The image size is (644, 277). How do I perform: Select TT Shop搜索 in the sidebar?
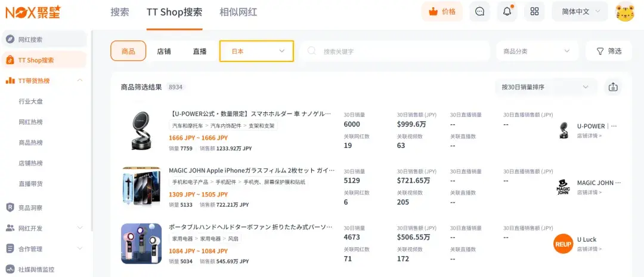44,60
